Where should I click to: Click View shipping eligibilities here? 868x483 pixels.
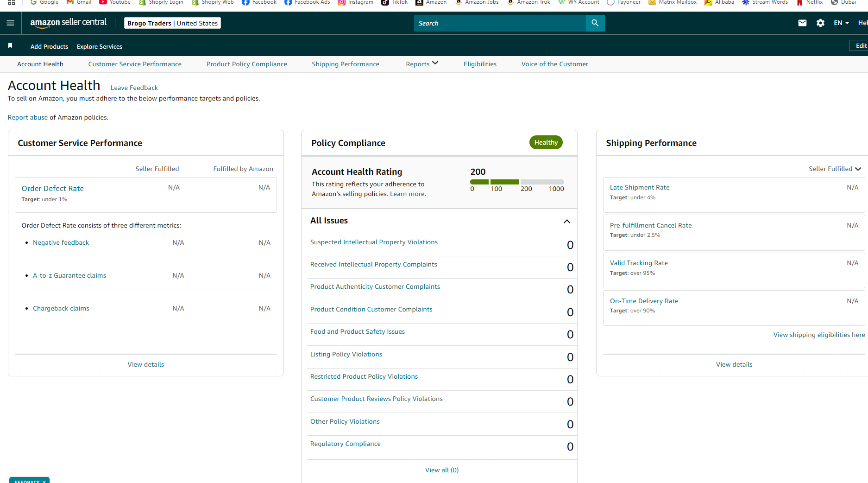[x=819, y=335]
